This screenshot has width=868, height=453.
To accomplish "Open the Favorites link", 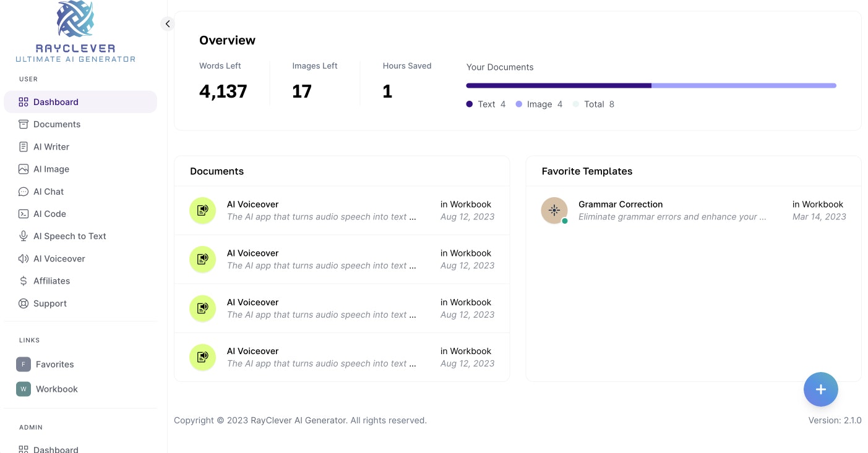I will pyautogui.click(x=54, y=365).
